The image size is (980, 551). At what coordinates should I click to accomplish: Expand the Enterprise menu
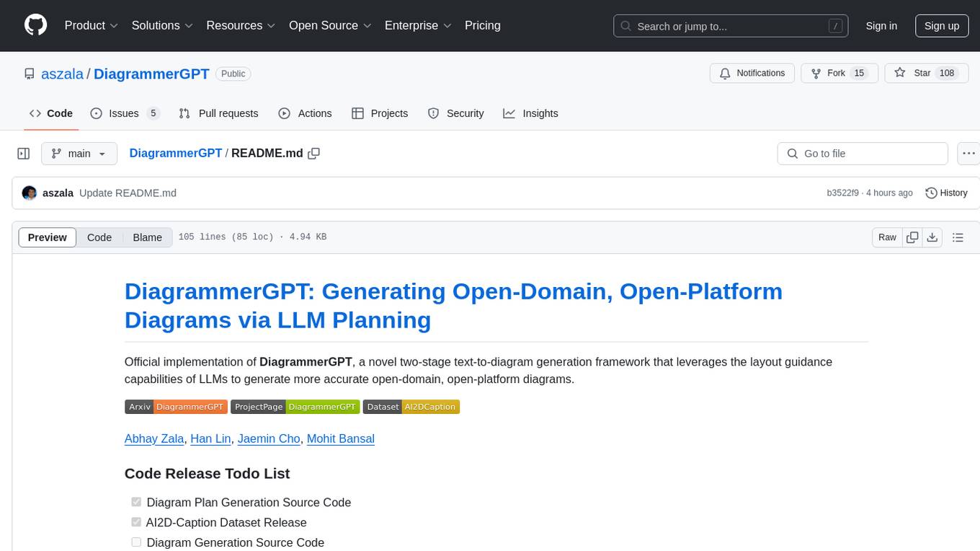pos(418,25)
